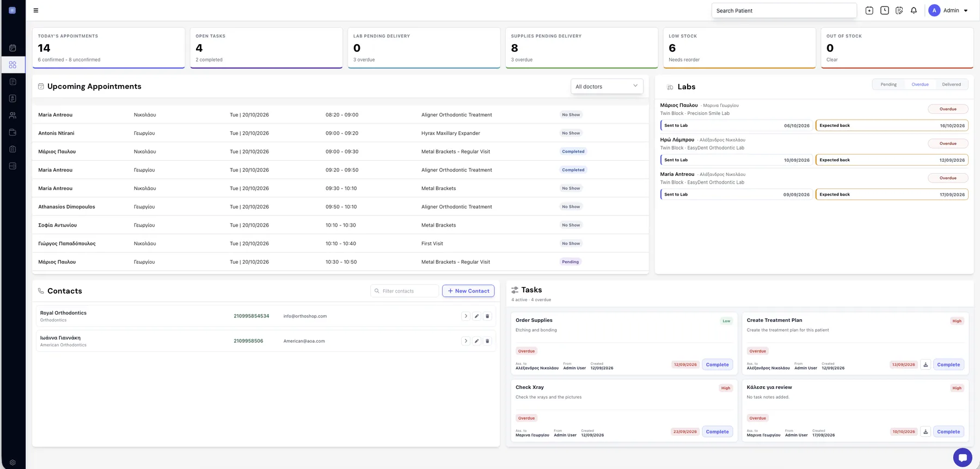Click the add appointment calendar-plus icon

[x=869, y=10]
